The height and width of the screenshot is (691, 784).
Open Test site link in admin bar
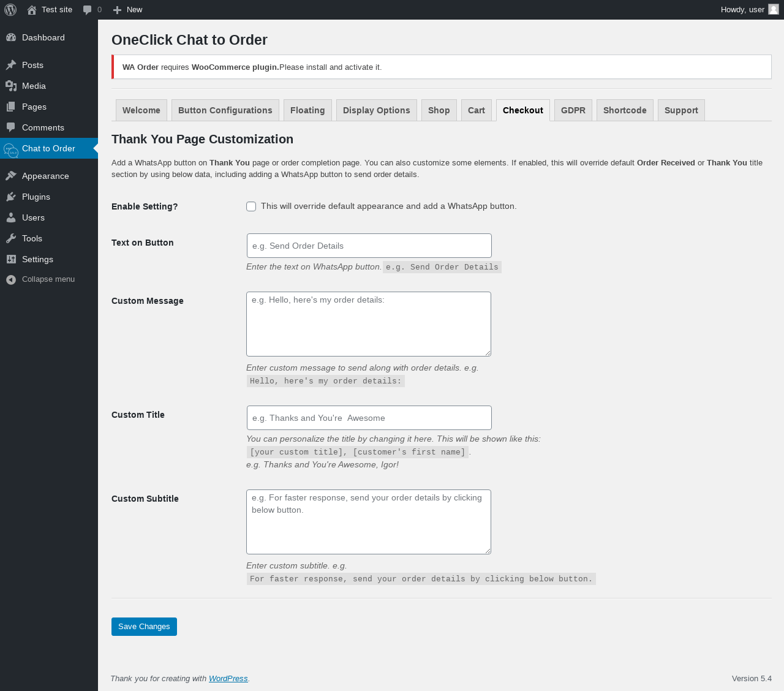coord(57,10)
